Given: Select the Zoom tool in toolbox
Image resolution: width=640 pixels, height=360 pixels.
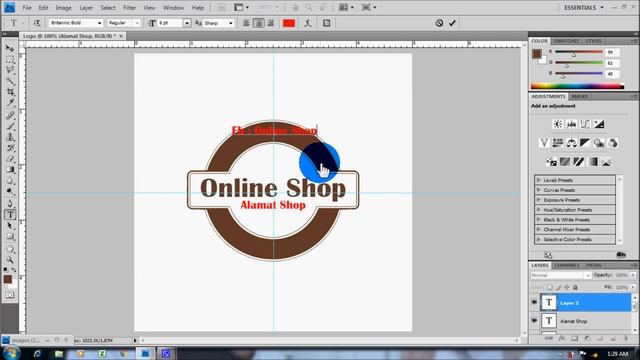Looking at the screenshot, I should (x=10, y=260).
